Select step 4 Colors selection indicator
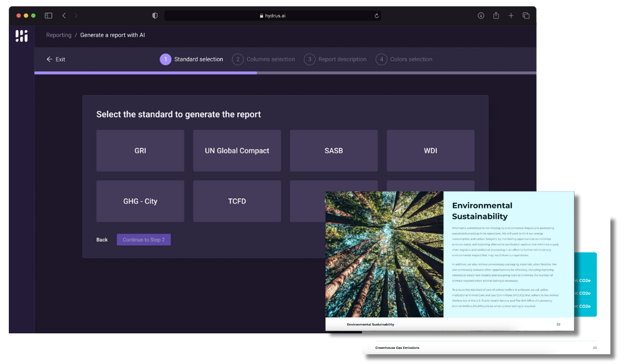The height and width of the screenshot is (364, 624). coord(404,59)
